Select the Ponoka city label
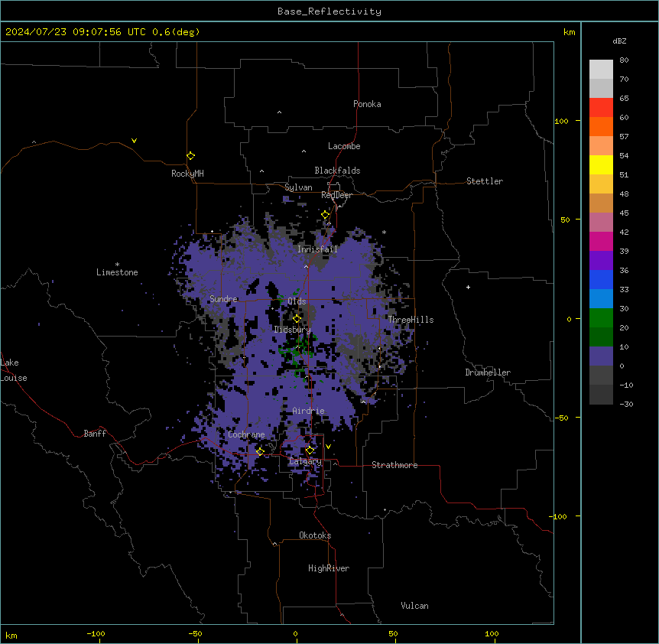The image size is (659, 644). tap(367, 104)
